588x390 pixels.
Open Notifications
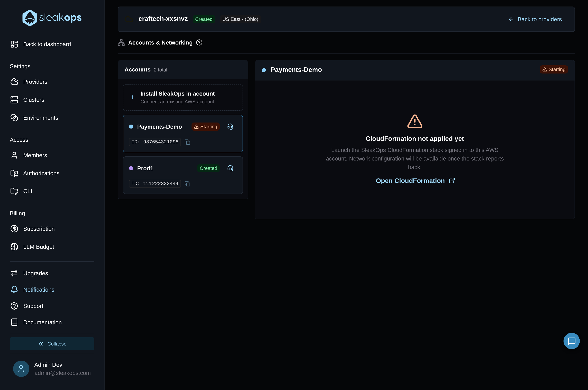point(32,290)
